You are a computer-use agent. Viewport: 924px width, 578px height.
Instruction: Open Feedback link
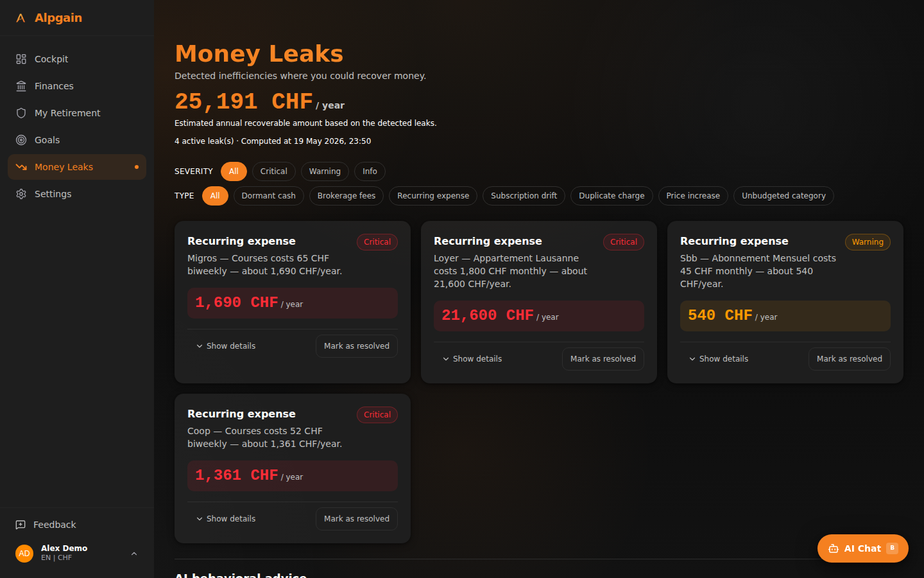[77, 525]
